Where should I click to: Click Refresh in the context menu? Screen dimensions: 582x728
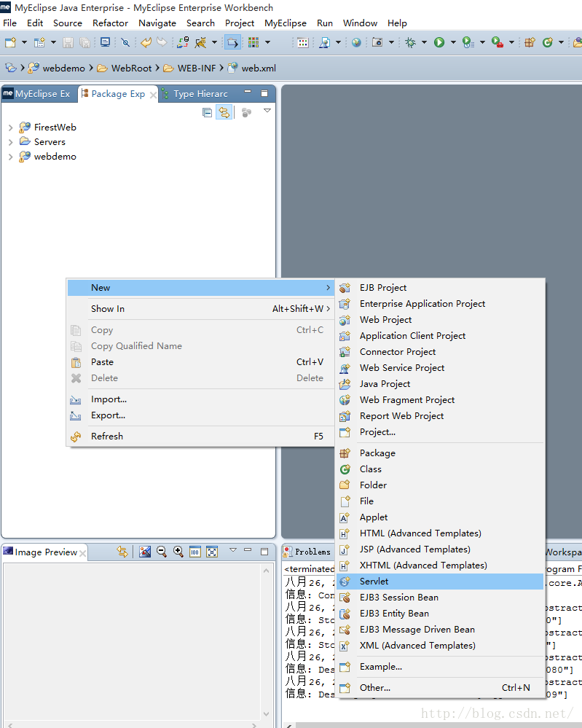pos(200,436)
